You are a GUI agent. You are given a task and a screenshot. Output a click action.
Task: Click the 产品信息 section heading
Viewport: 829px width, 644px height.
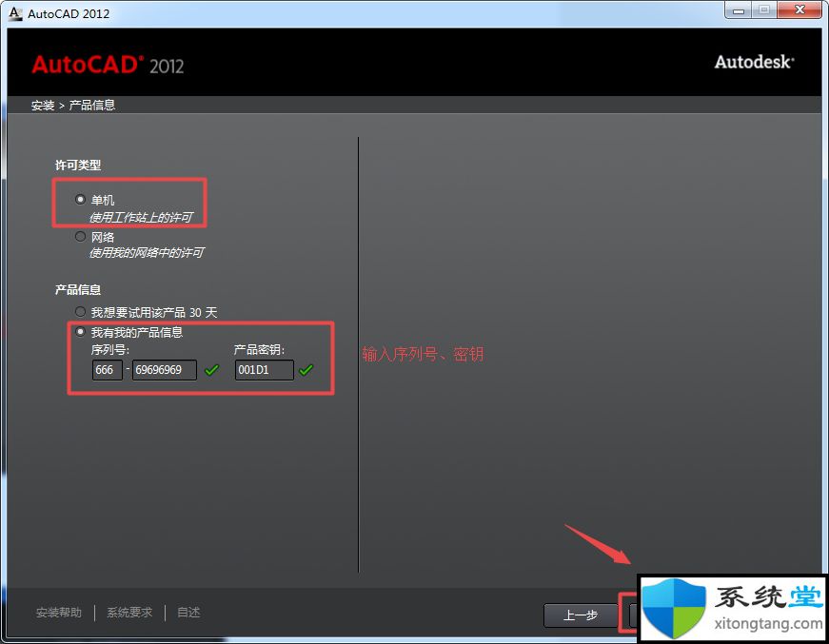point(78,289)
